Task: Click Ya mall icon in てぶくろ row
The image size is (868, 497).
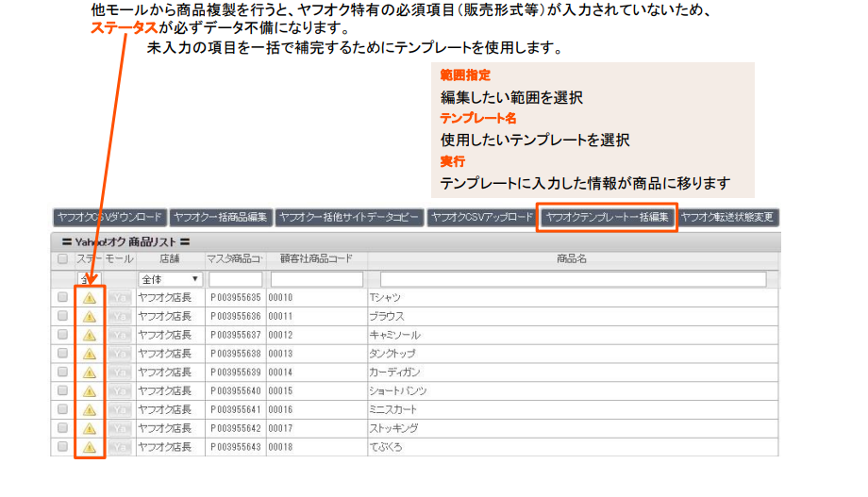Action: pos(120,447)
